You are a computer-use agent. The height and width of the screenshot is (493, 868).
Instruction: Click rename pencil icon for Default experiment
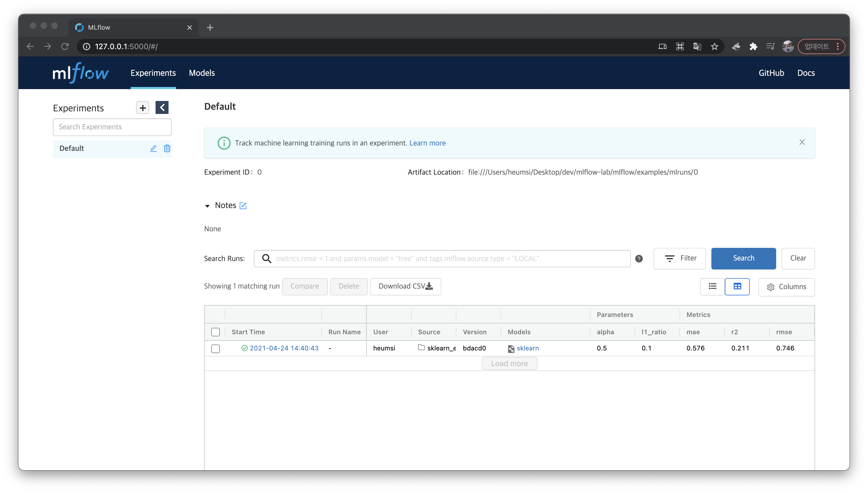tap(153, 148)
